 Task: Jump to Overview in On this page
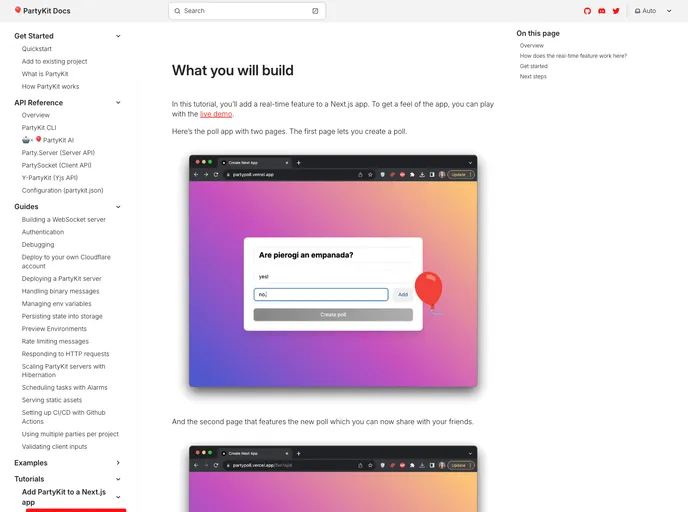click(x=532, y=46)
